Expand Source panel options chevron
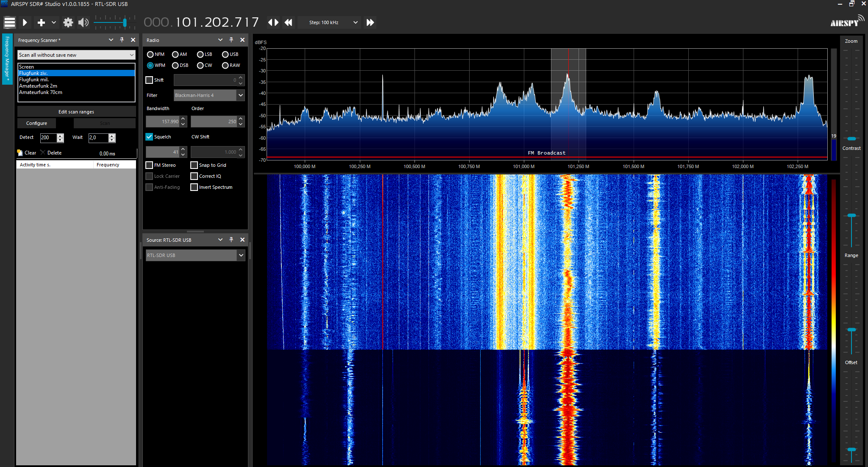 coord(220,240)
